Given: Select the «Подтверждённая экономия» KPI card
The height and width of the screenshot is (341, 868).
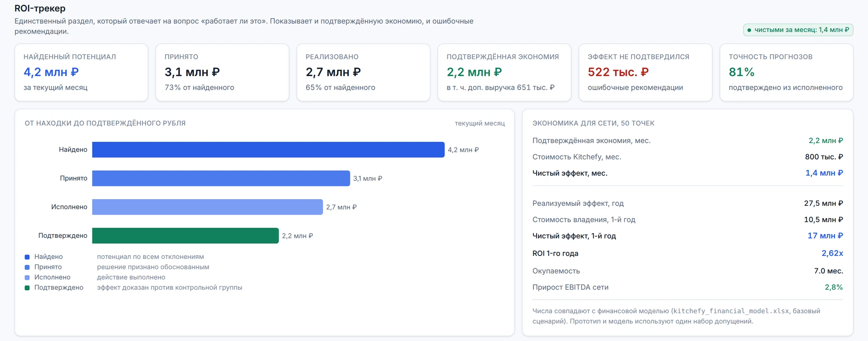Looking at the screenshot, I should click(x=504, y=72).
